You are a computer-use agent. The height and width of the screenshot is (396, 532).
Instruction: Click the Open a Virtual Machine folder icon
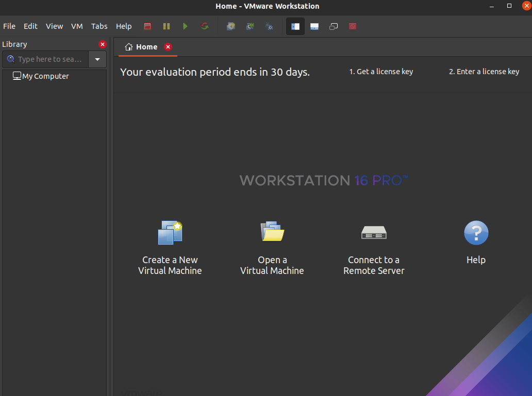pyautogui.click(x=272, y=231)
